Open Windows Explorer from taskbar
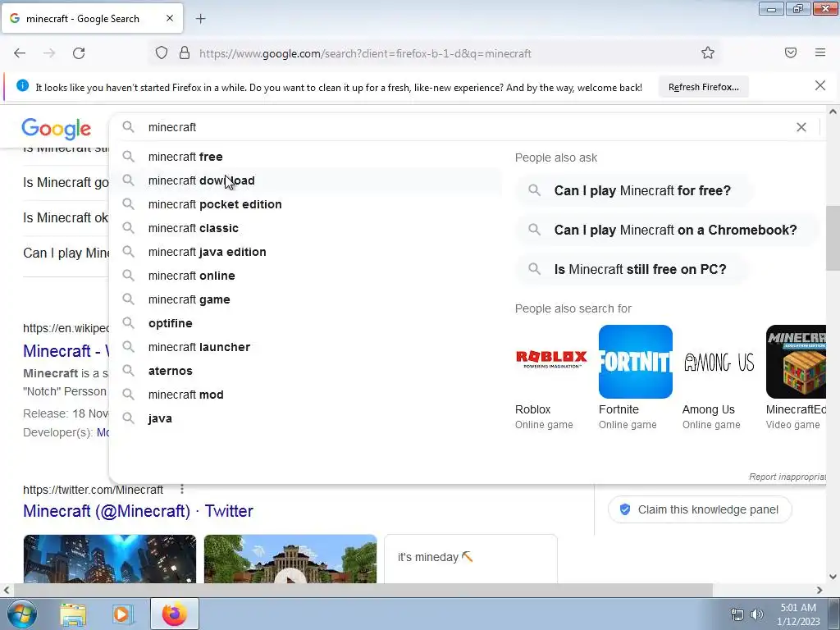 pos(73,614)
